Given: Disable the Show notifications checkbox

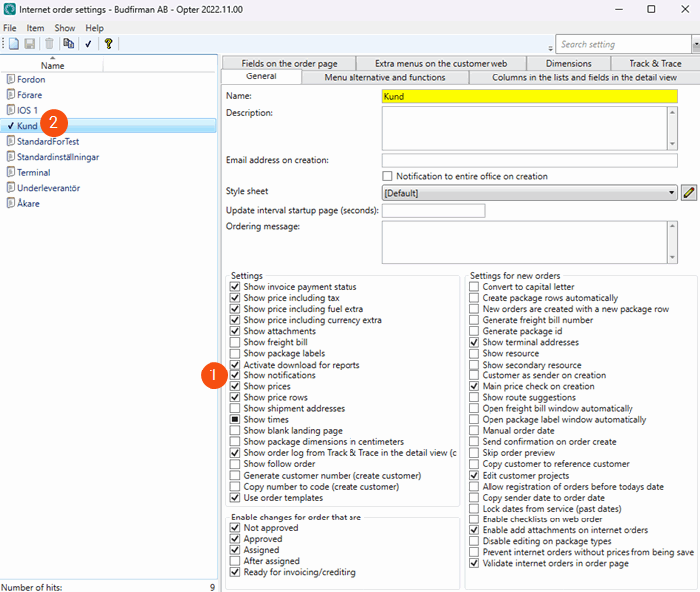Looking at the screenshot, I should click(x=235, y=375).
